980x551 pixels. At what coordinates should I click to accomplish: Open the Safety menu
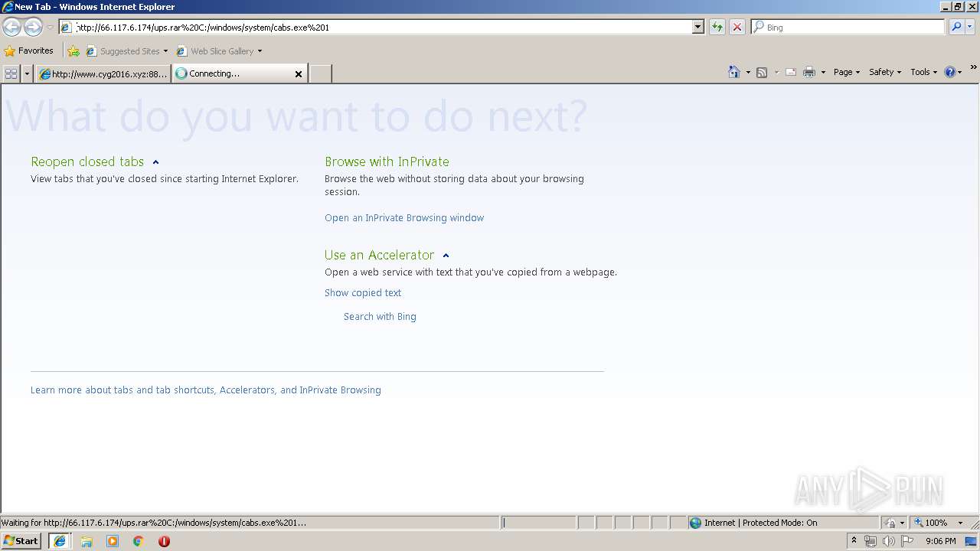[x=885, y=72]
